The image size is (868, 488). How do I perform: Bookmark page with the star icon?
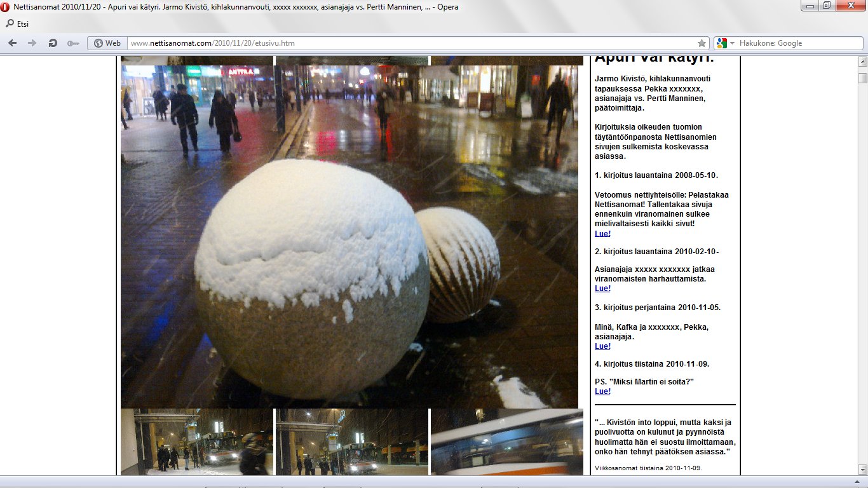(x=702, y=43)
